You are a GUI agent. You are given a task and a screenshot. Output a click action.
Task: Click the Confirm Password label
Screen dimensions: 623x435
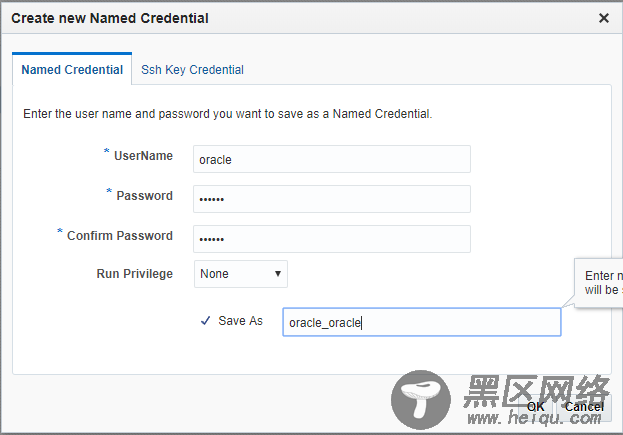click(x=120, y=236)
